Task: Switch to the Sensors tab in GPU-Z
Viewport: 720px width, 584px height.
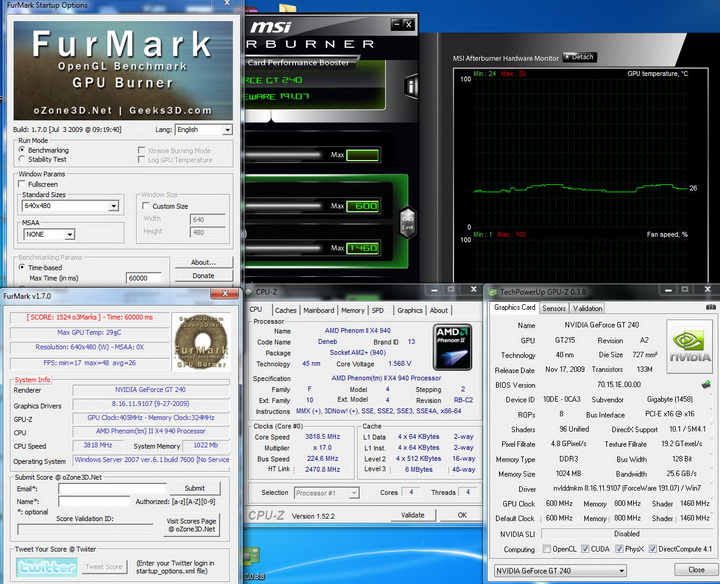Action: [553, 308]
